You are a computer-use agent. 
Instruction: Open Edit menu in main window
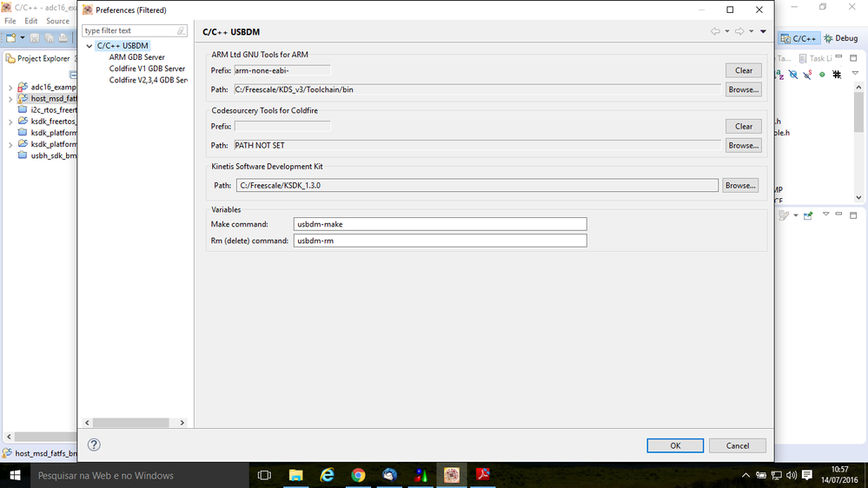31,21
